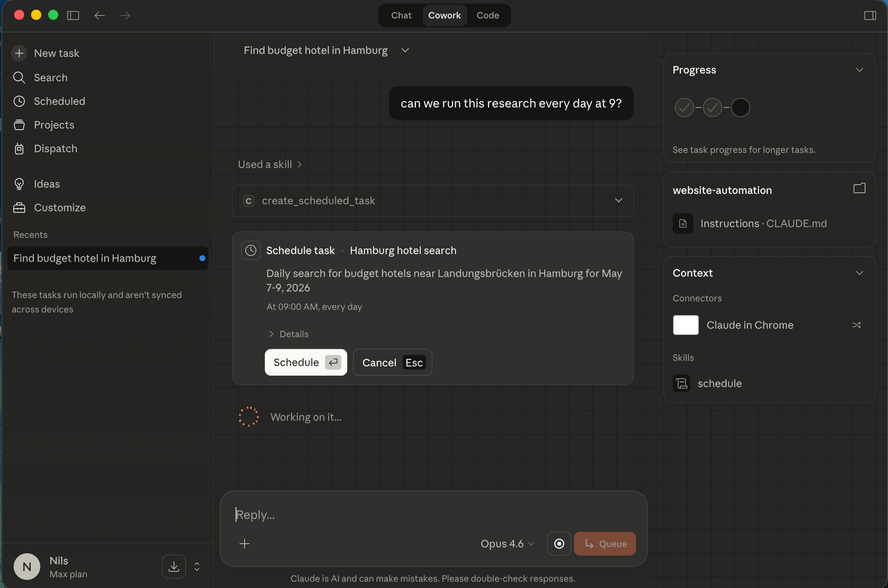This screenshot has width=888, height=588.
Task: Expand the Details disclosure
Action: click(x=289, y=334)
